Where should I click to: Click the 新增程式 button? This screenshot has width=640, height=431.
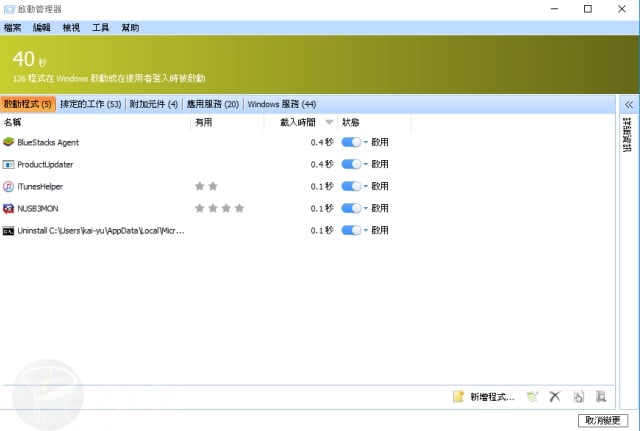point(484,397)
